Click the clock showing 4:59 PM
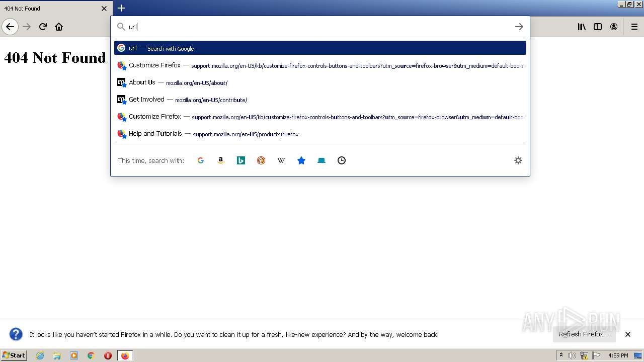The image size is (644, 362). [x=618, y=355]
